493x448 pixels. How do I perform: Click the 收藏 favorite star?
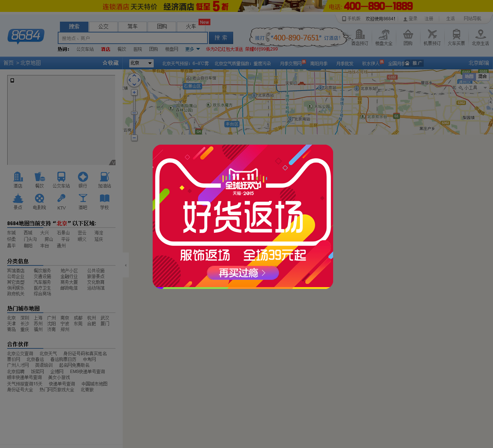click(110, 63)
